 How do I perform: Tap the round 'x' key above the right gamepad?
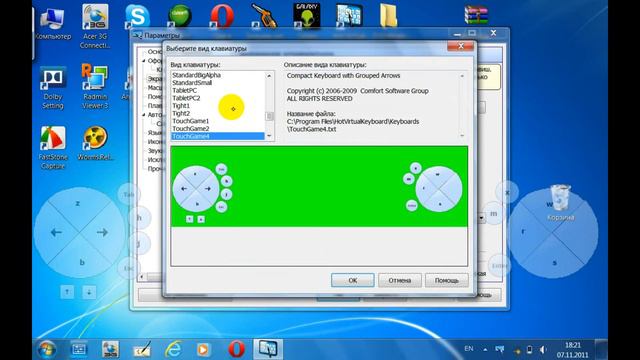pos(507,192)
